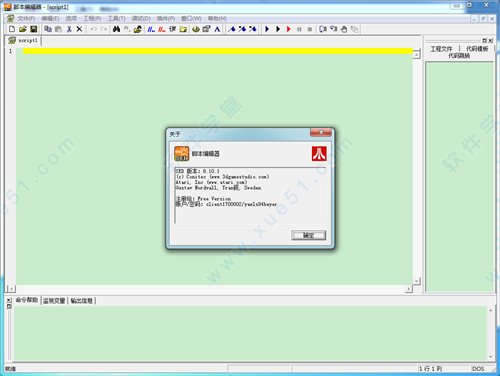Click the blue comment toolbar icon

pos(151,29)
